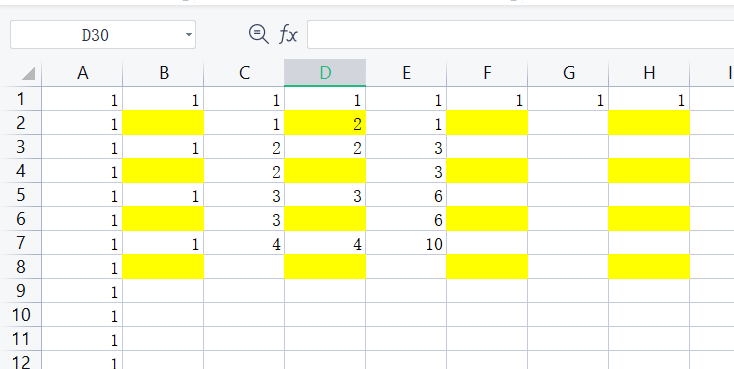734x369 pixels.
Task: Click cell D3 containing 2
Action: pos(325,147)
